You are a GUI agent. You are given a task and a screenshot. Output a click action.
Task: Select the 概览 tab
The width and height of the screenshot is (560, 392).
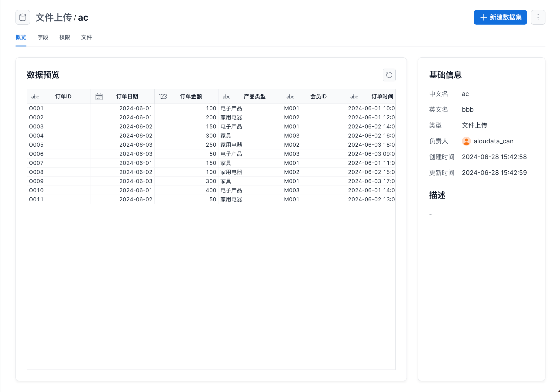21,37
